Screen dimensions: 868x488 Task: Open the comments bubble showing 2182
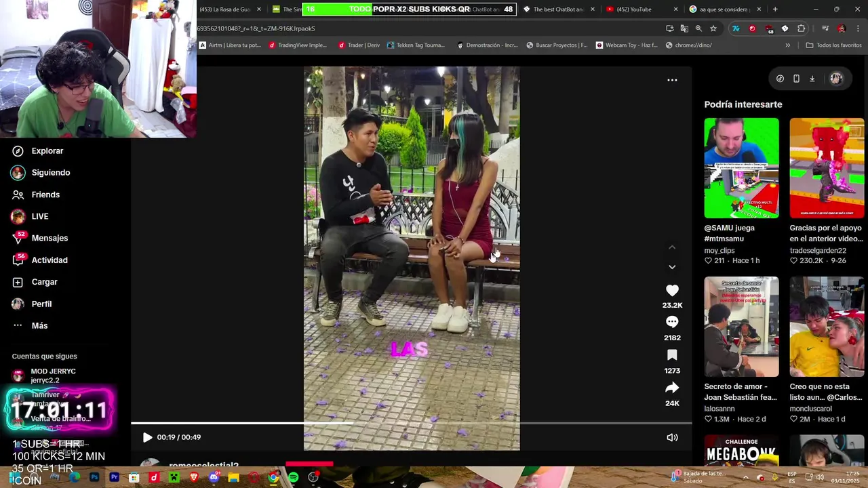tap(672, 322)
